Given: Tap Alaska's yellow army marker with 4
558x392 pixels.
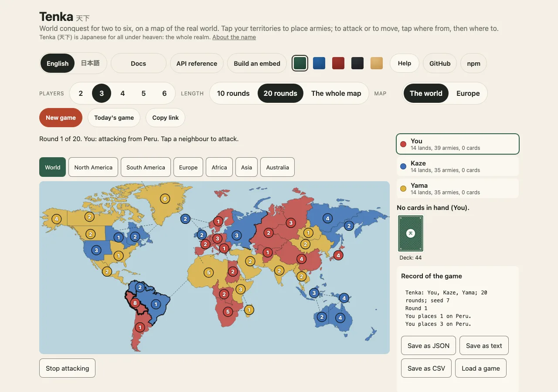Looking at the screenshot, I should (57, 219).
